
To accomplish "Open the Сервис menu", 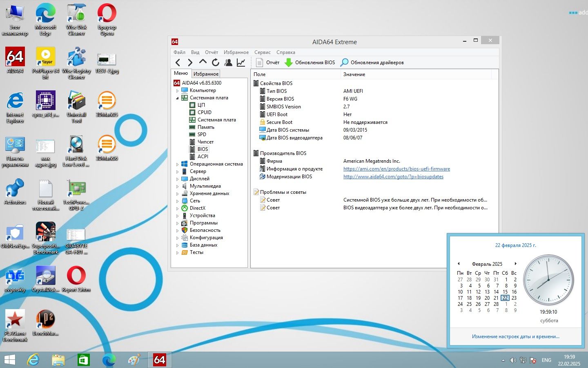I will click(x=263, y=52).
